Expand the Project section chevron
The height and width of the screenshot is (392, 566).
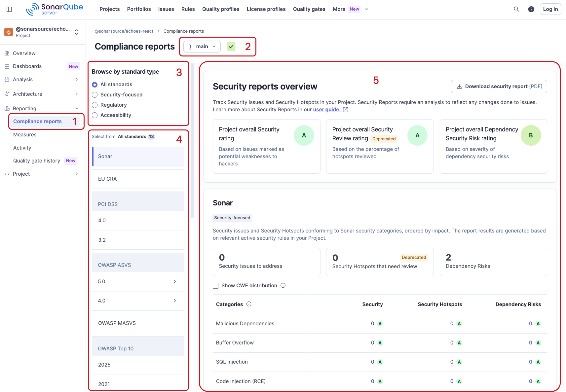[x=77, y=174]
